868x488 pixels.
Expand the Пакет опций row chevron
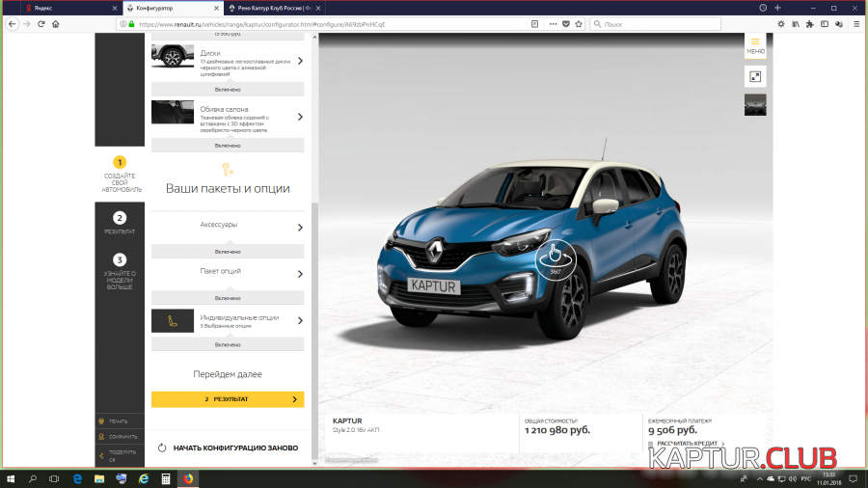tap(300, 274)
